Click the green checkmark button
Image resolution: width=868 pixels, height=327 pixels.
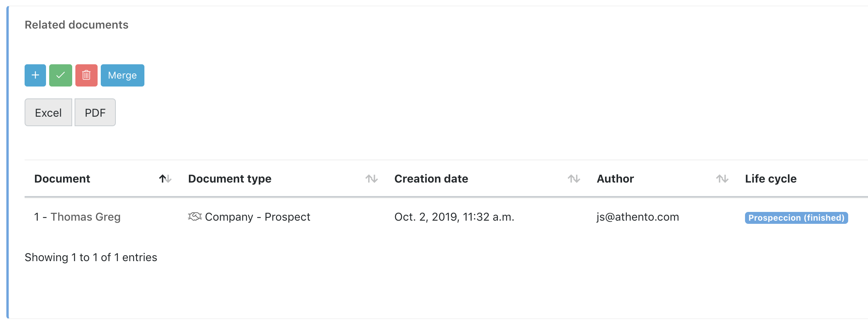[x=61, y=75]
